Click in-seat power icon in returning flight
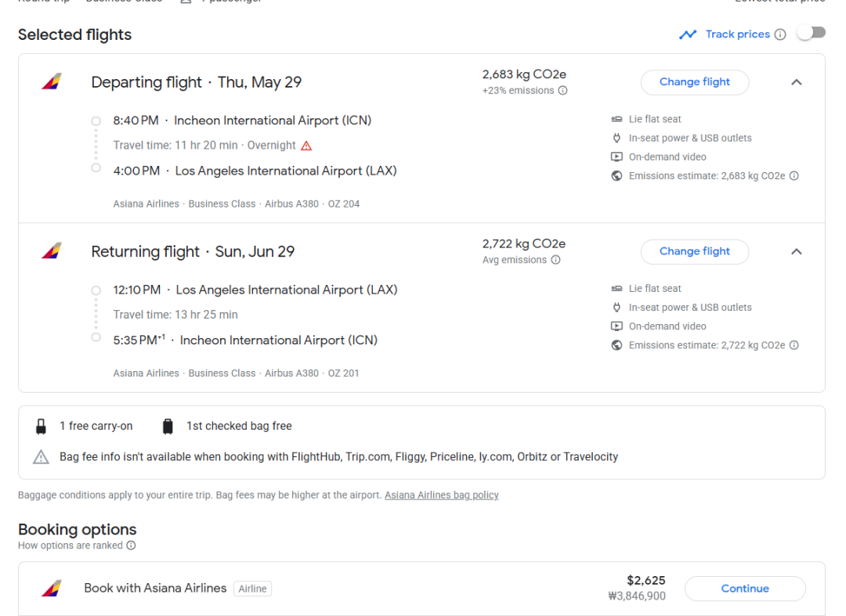 tap(616, 307)
